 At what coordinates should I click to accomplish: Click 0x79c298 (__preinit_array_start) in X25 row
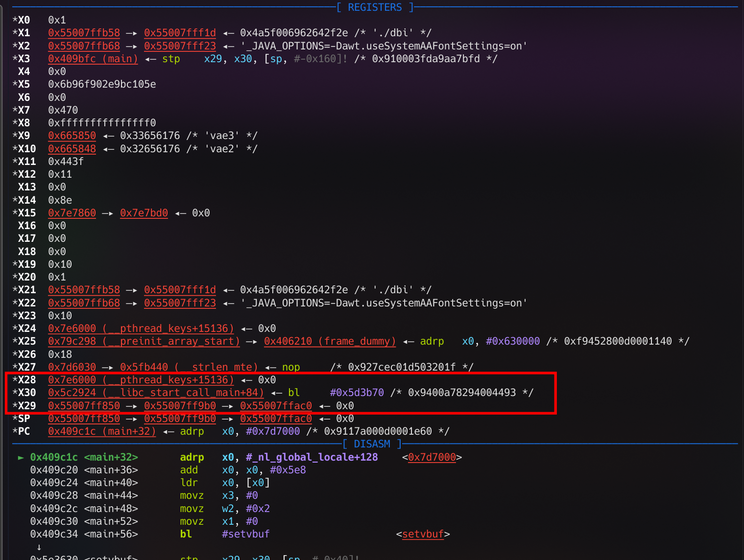144,341
